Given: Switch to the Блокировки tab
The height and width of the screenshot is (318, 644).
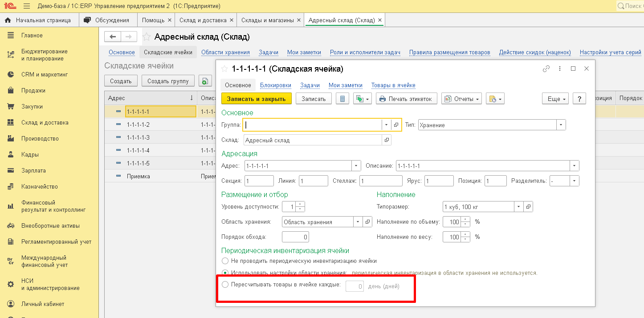Looking at the screenshot, I should coord(276,85).
